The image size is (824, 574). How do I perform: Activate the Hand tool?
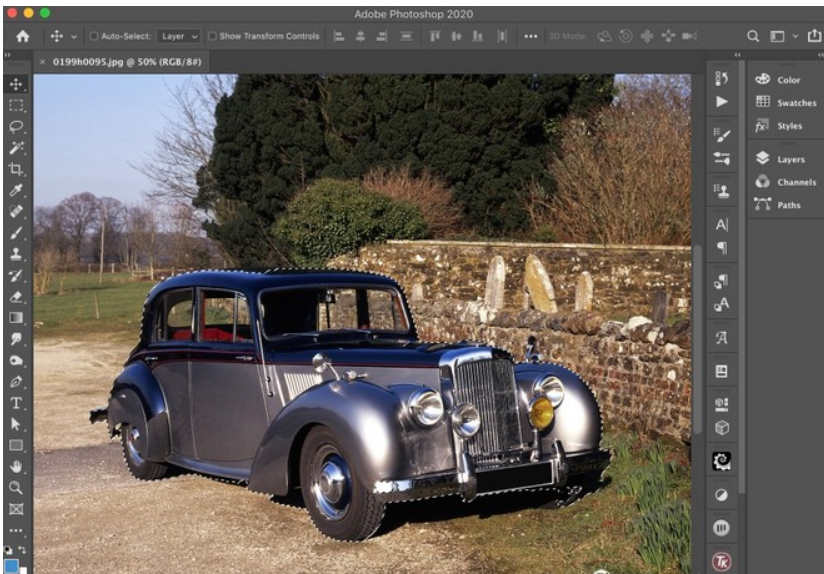pos(16,466)
